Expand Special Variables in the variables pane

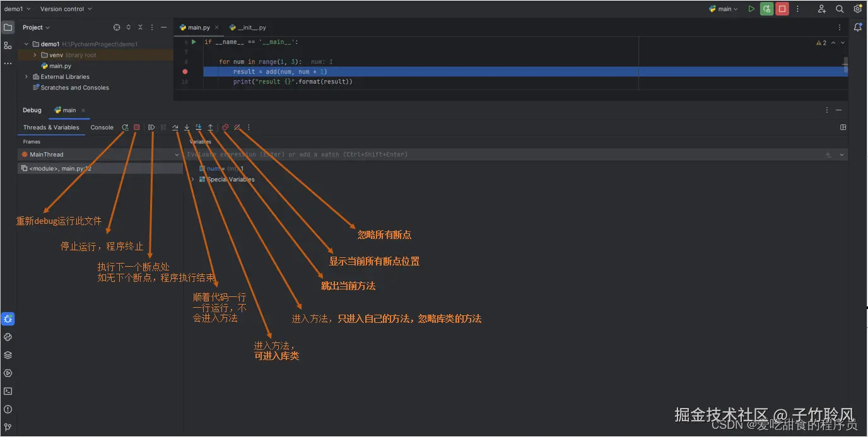[x=192, y=180]
